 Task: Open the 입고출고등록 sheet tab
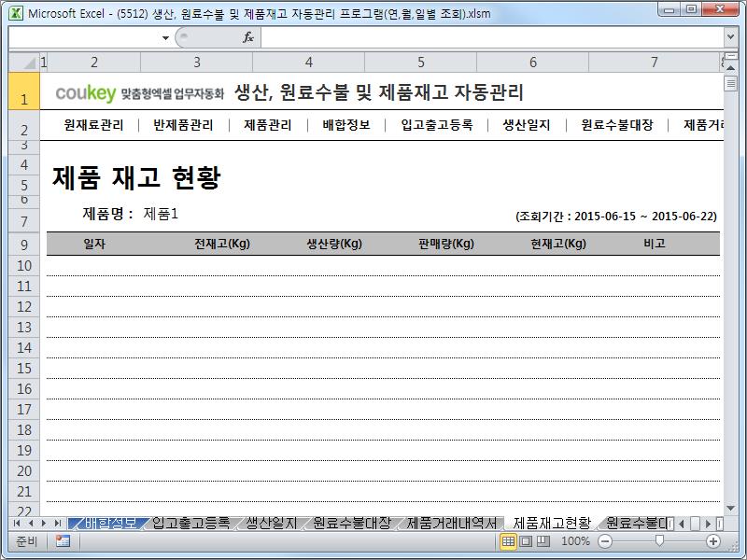[190, 524]
